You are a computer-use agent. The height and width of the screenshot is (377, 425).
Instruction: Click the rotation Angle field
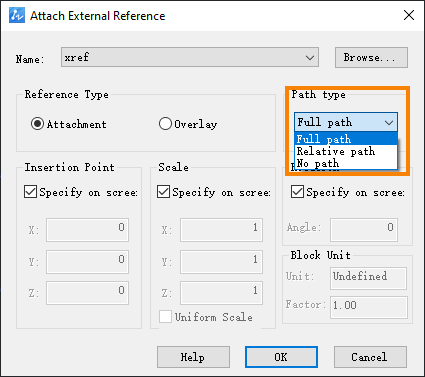point(364,230)
